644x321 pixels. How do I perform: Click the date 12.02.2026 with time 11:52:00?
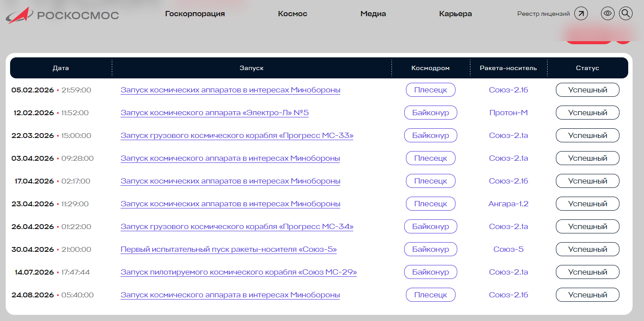pos(51,113)
